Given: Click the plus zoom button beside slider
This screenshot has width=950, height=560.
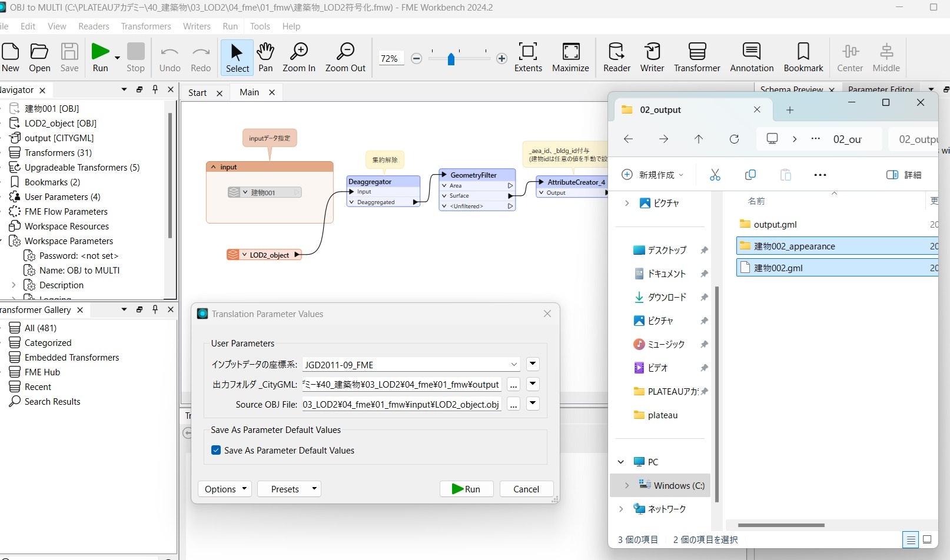Looking at the screenshot, I should (501, 58).
